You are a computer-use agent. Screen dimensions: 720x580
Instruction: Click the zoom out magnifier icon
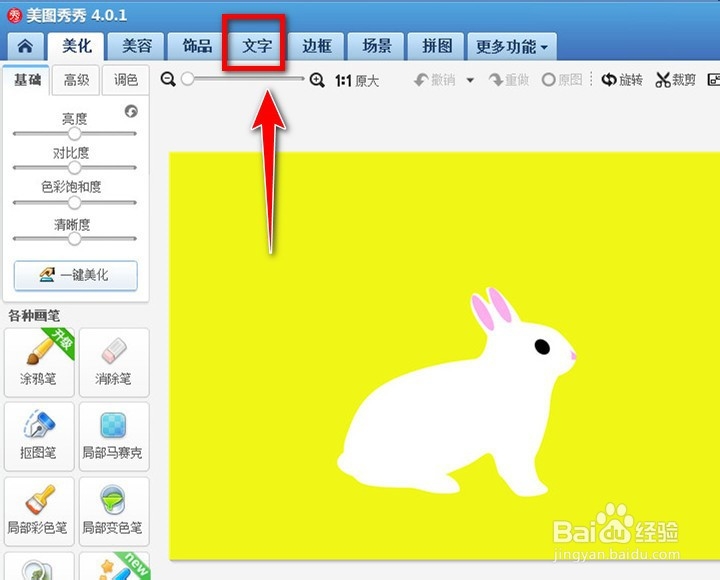pos(168,79)
